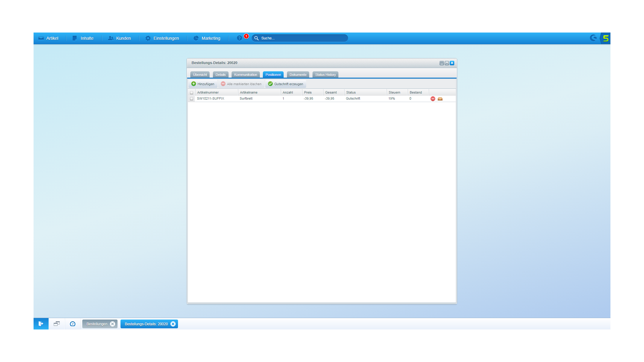644x362 pixels.
Task: Open the Marketing menu
Action: [207, 38]
